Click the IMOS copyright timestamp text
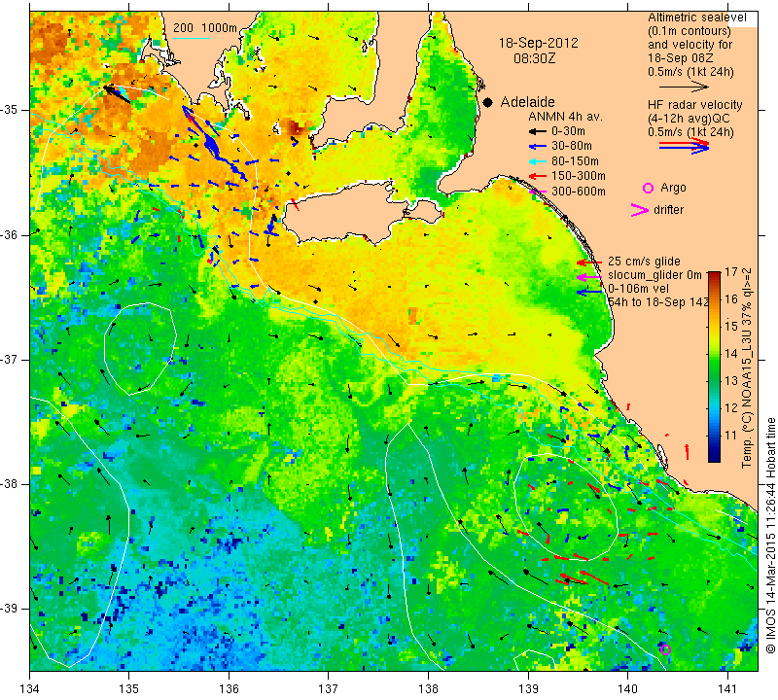 tap(770, 535)
